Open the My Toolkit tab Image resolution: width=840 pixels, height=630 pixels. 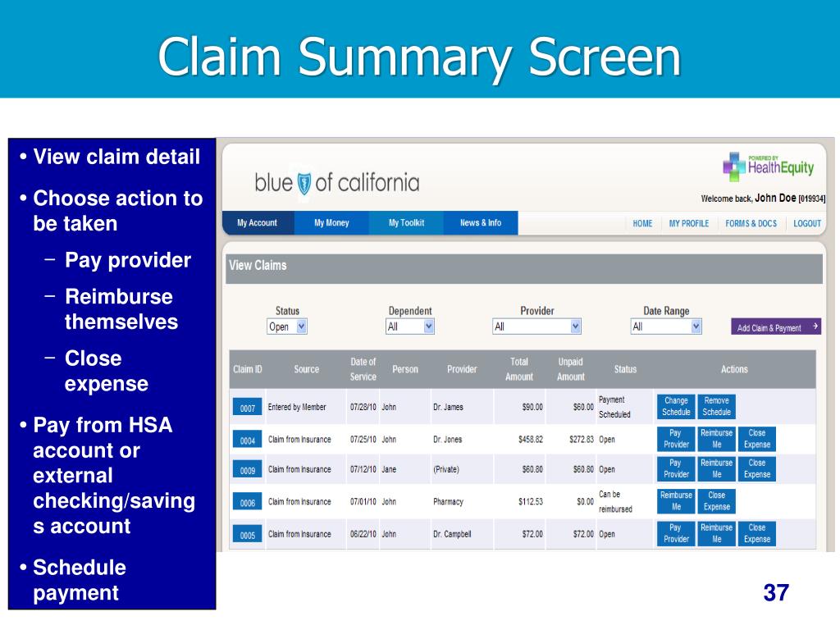click(x=405, y=222)
